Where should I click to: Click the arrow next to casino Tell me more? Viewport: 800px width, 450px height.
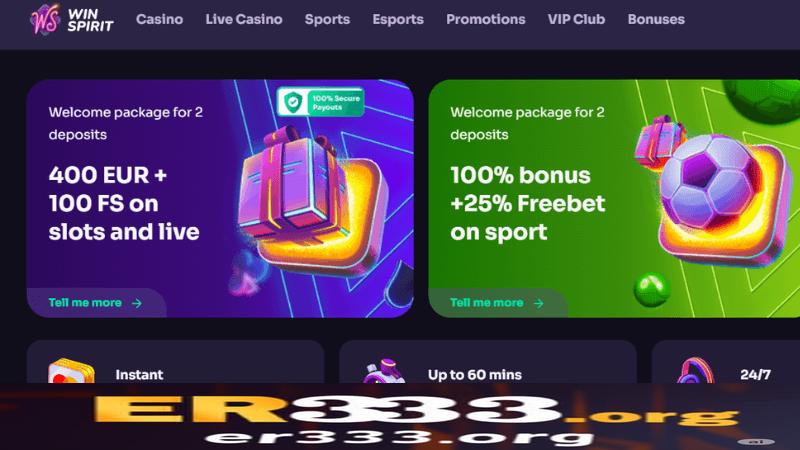pyautogui.click(x=137, y=303)
